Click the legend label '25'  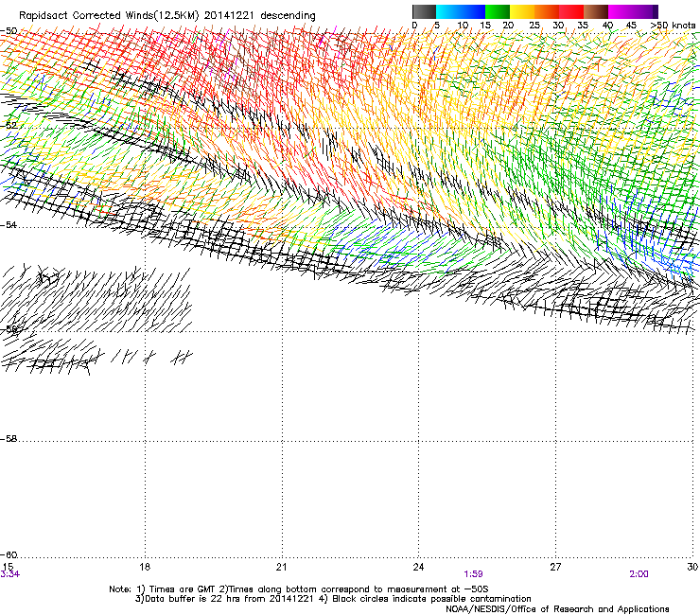[x=534, y=26]
